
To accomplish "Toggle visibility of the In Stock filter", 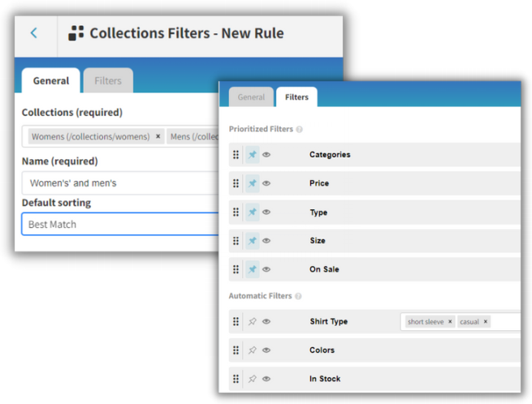I will click(266, 379).
